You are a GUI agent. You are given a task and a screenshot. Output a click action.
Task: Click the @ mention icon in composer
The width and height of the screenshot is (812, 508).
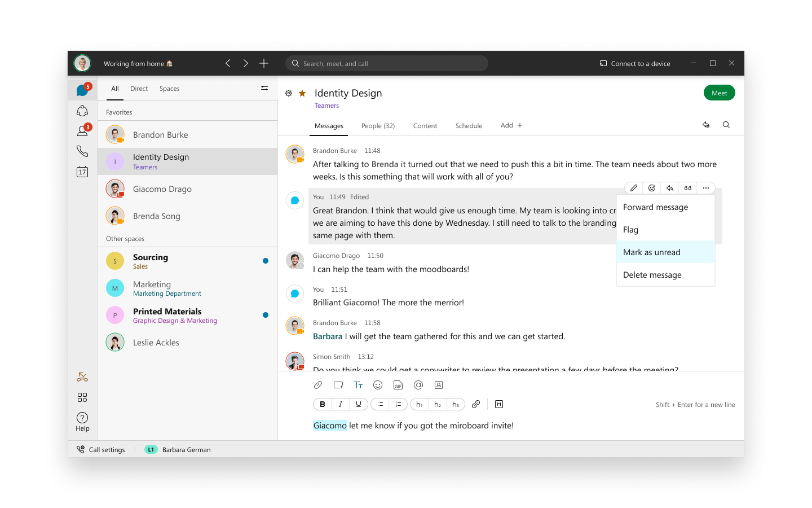point(418,385)
